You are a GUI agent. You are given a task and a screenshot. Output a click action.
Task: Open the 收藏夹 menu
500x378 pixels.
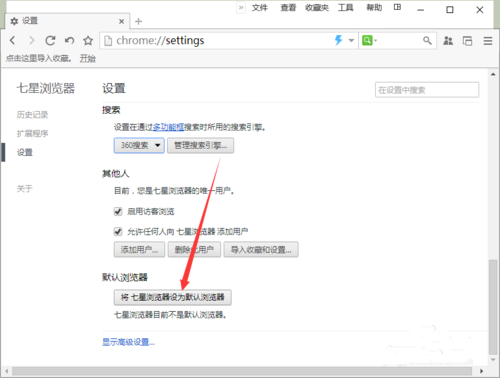[x=317, y=7]
